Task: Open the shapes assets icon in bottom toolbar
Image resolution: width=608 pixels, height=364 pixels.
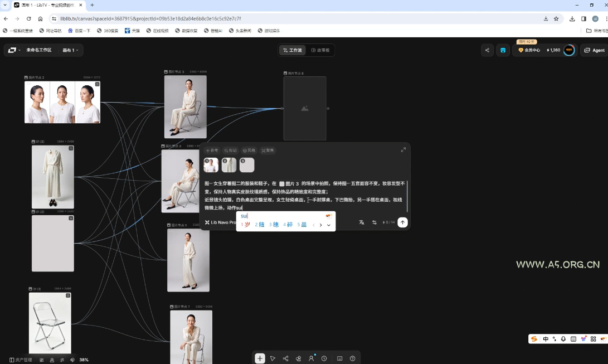Action: click(x=298, y=358)
